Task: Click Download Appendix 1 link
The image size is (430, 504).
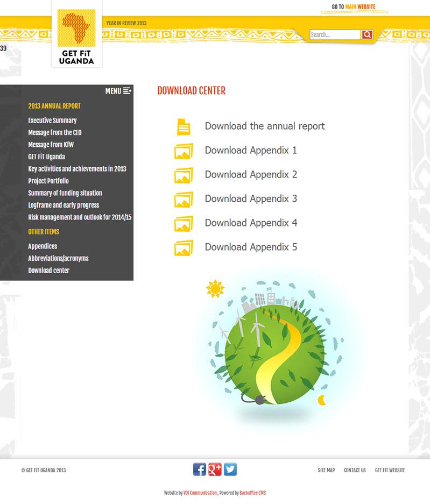Action: pyautogui.click(x=251, y=151)
